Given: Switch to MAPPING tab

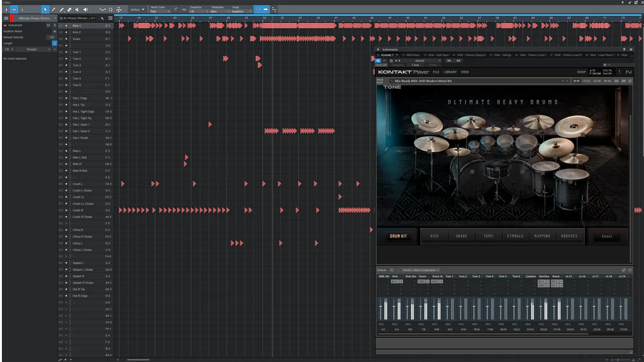Looking at the screenshot, I should tap(542, 236).
